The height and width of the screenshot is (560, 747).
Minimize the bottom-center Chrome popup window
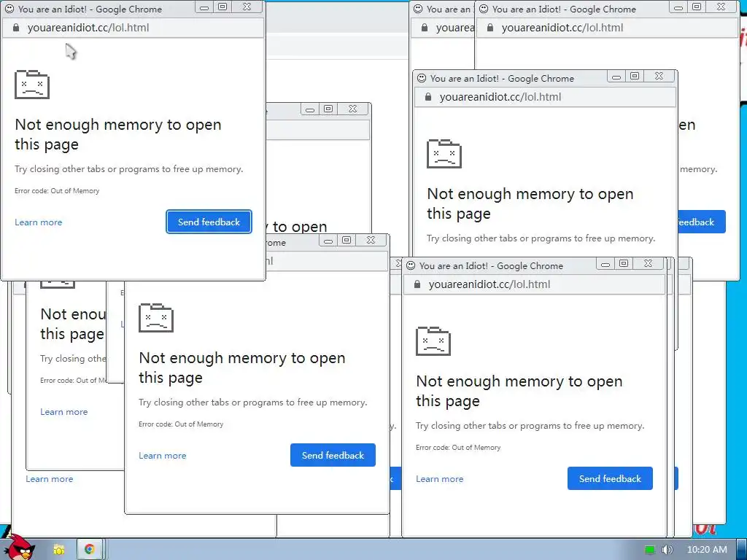pyautogui.click(x=328, y=241)
